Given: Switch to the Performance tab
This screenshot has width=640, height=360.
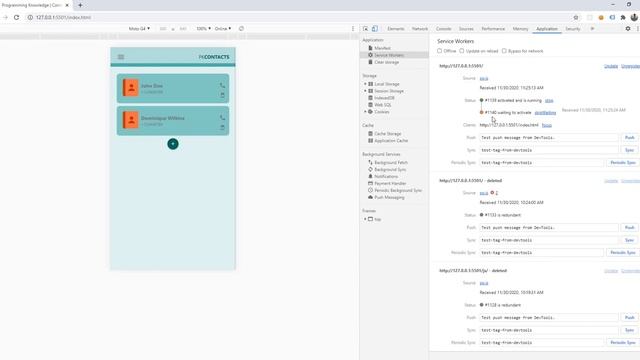Looking at the screenshot, I should [493, 29].
